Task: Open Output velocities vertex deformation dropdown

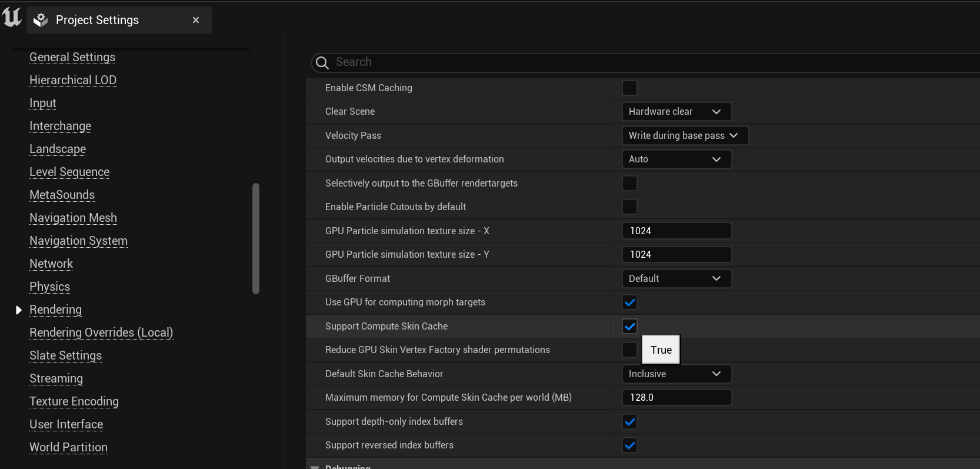Action: [676, 159]
